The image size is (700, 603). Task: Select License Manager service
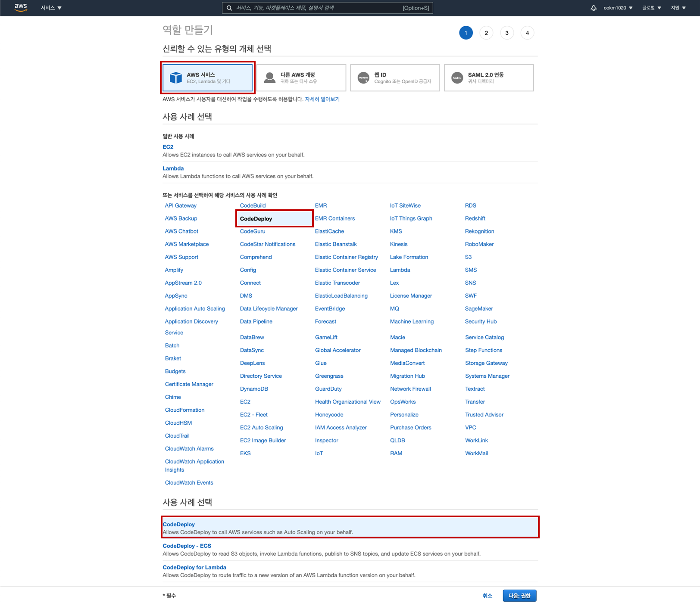411,296
